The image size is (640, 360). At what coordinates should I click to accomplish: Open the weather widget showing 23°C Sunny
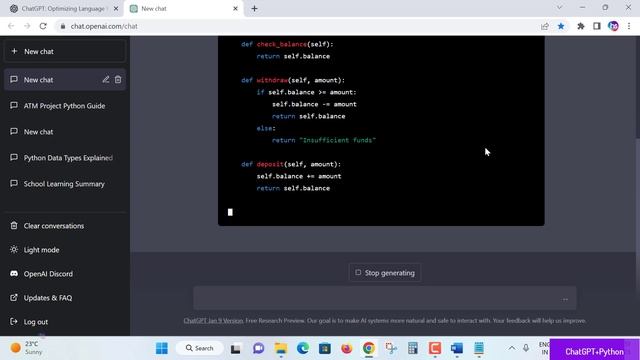(x=27, y=348)
